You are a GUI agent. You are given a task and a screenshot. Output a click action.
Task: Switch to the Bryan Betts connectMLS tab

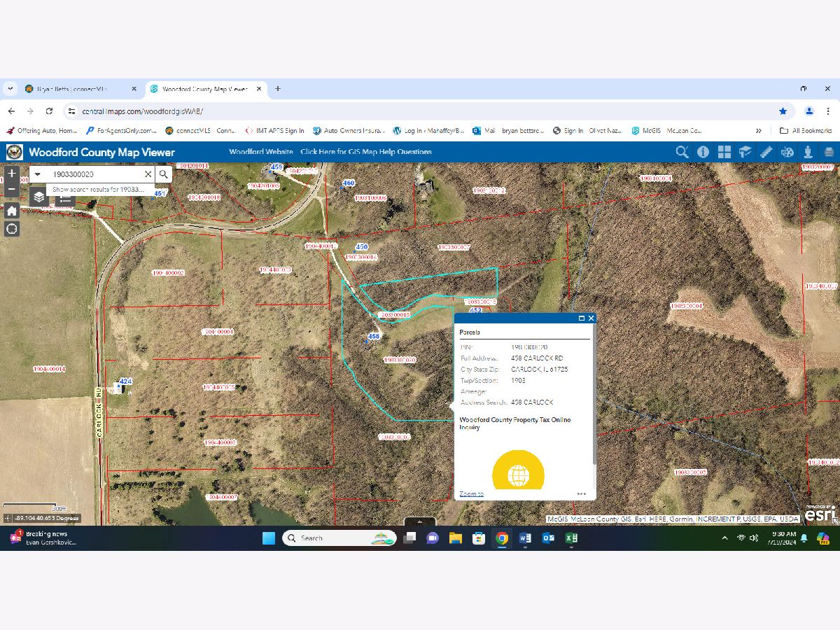[x=70, y=89]
